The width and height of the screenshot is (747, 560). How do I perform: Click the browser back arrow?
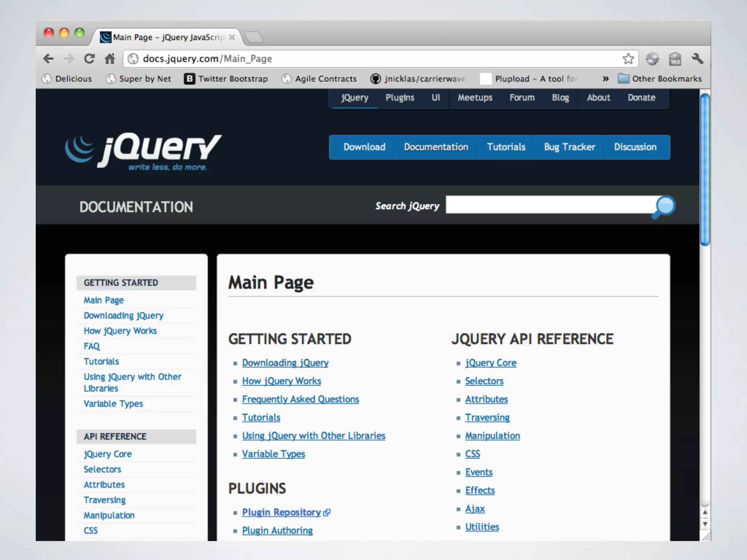pos(49,59)
